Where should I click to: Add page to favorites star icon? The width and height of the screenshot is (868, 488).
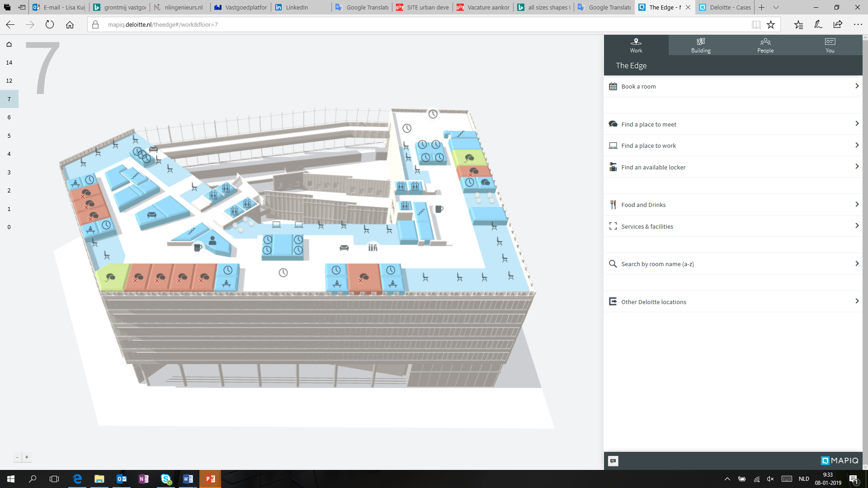pos(771,24)
